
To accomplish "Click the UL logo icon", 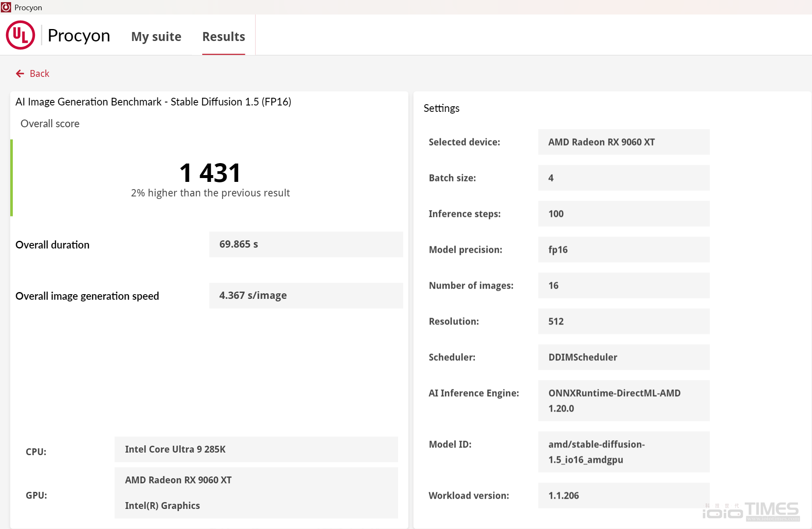I will [x=20, y=35].
